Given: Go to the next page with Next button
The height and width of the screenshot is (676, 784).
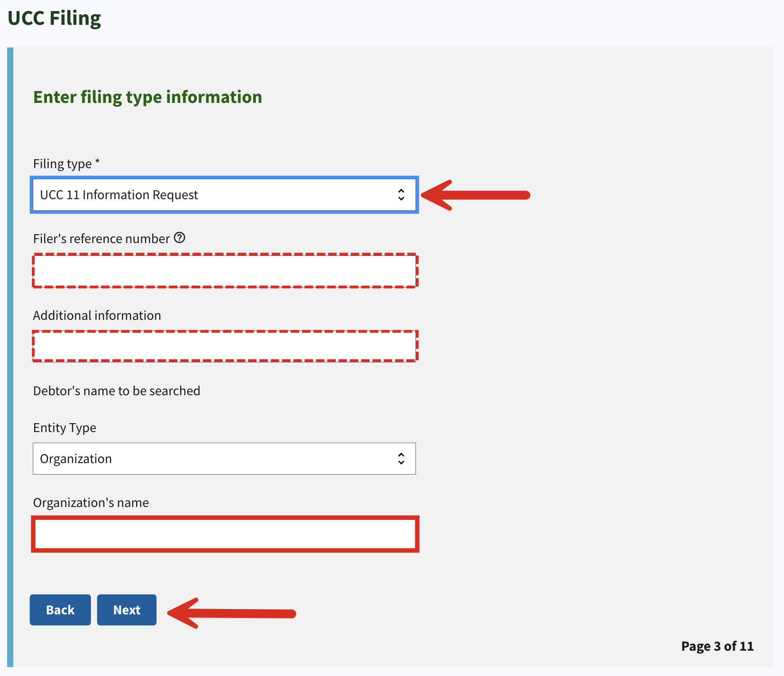Looking at the screenshot, I should (127, 610).
